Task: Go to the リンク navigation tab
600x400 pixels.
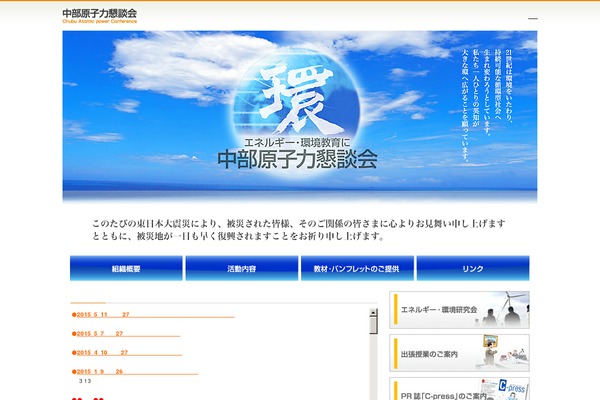Action: tap(472, 269)
